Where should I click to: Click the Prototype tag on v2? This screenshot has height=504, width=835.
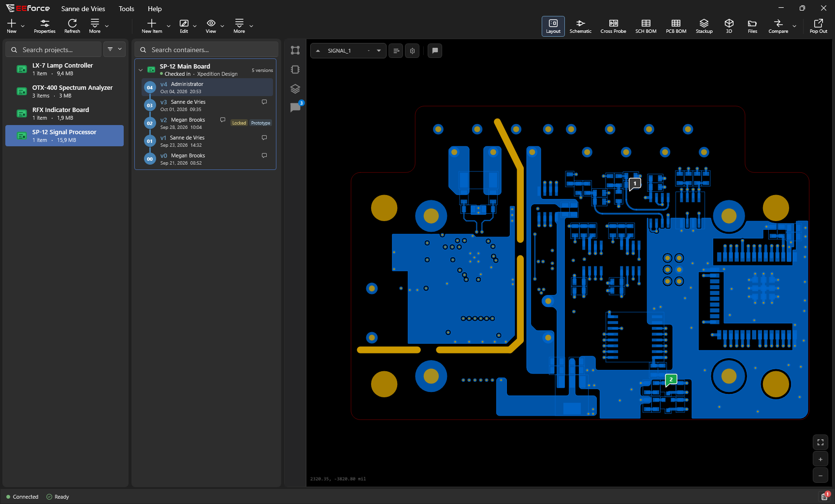[x=261, y=123]
